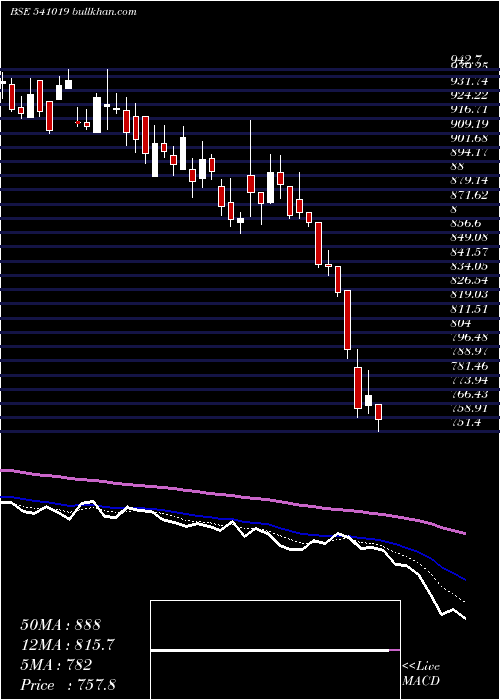Screen dimensions: 500x700
Task: Select the 849.08 price axis label
Action: pyautogui.click(x=469, y=238)
